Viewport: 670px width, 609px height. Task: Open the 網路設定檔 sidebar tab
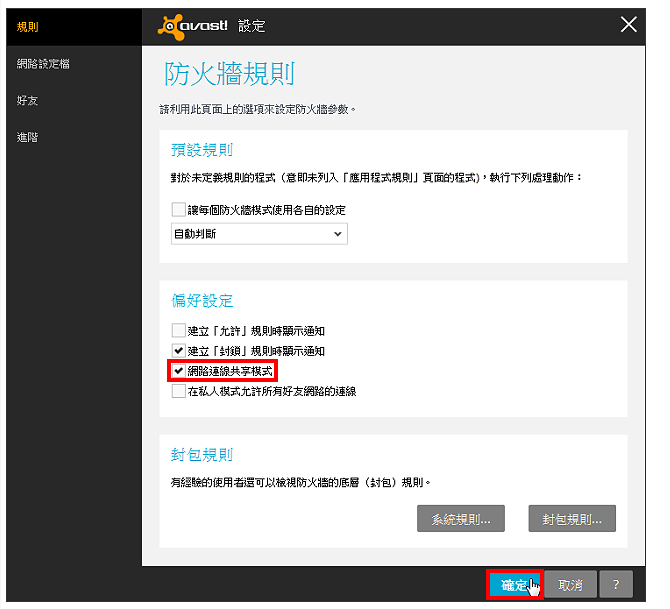[x=43, y=64]
